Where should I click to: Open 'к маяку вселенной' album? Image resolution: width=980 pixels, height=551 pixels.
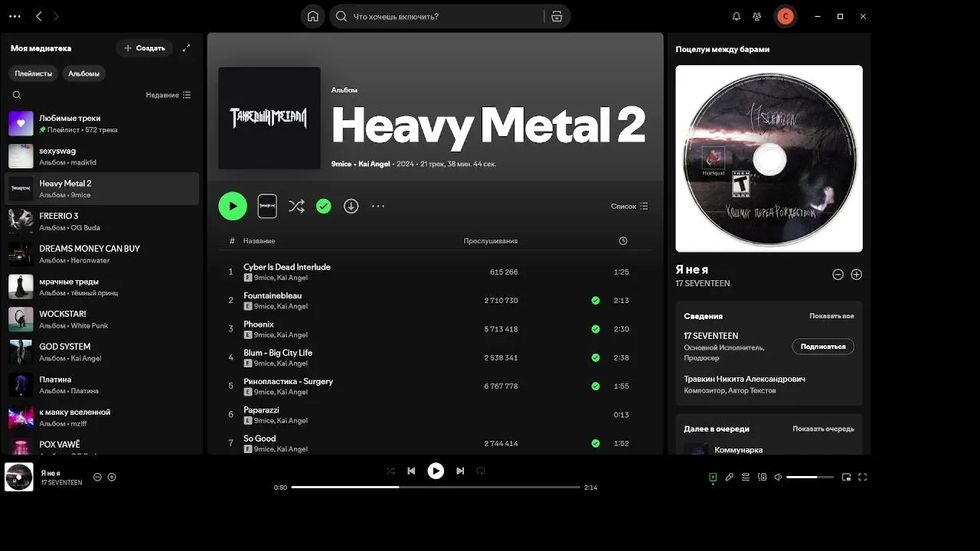tap(102, 417)
